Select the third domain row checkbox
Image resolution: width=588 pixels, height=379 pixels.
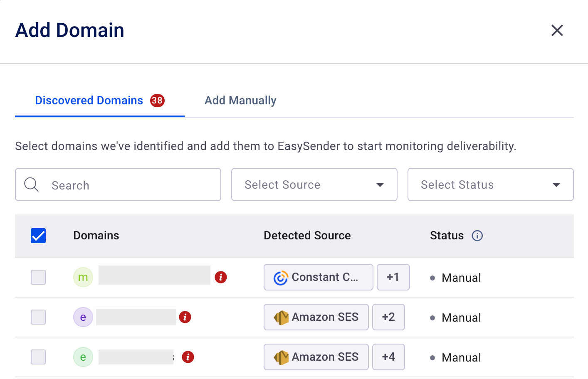pos(38,357)
